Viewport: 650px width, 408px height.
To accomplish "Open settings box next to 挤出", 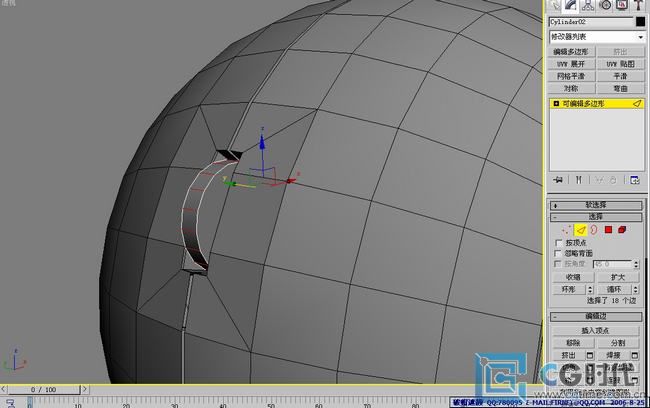I will tap(590, 355).
